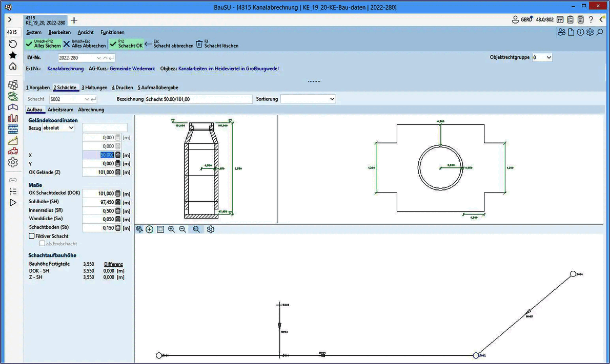Image resolution: width=610 pixels, height=364 pixels.
Task: Zoom in on the drawing
Action: pyautogui.click(x=171, y=229)
